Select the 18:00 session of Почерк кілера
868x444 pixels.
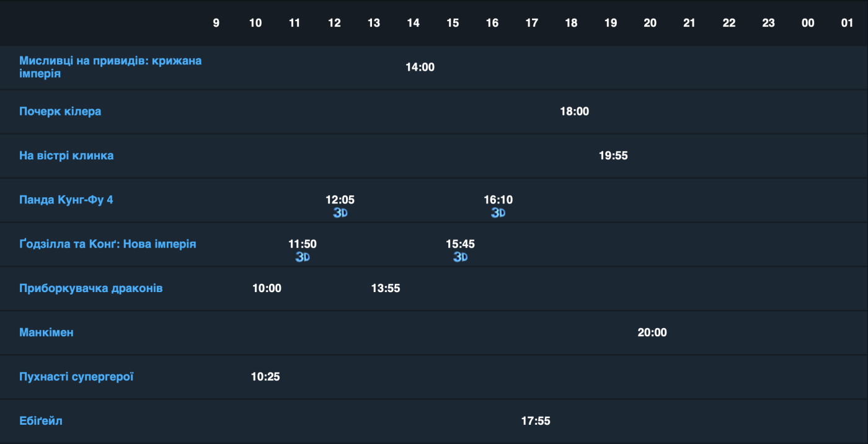(x=574, y=112)
